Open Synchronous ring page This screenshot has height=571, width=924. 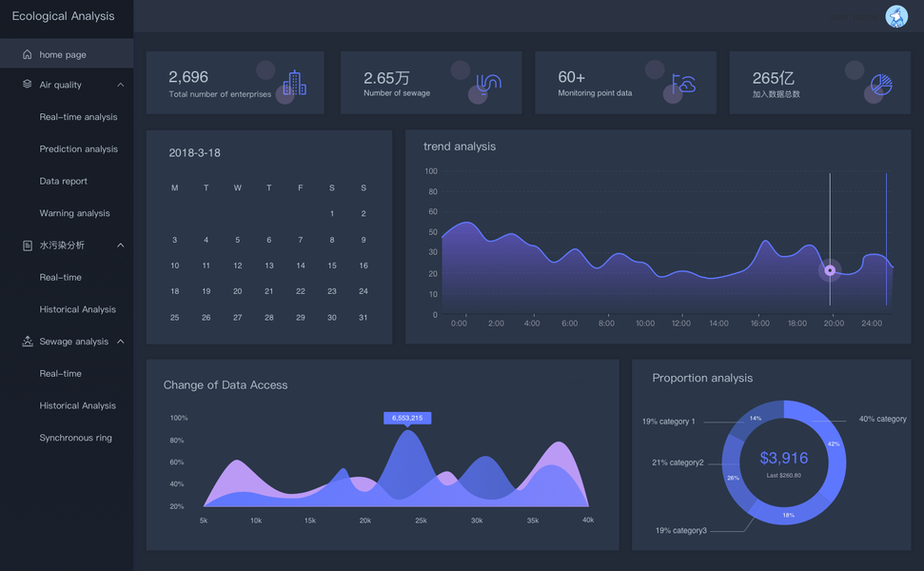click(x=75, y=438)
